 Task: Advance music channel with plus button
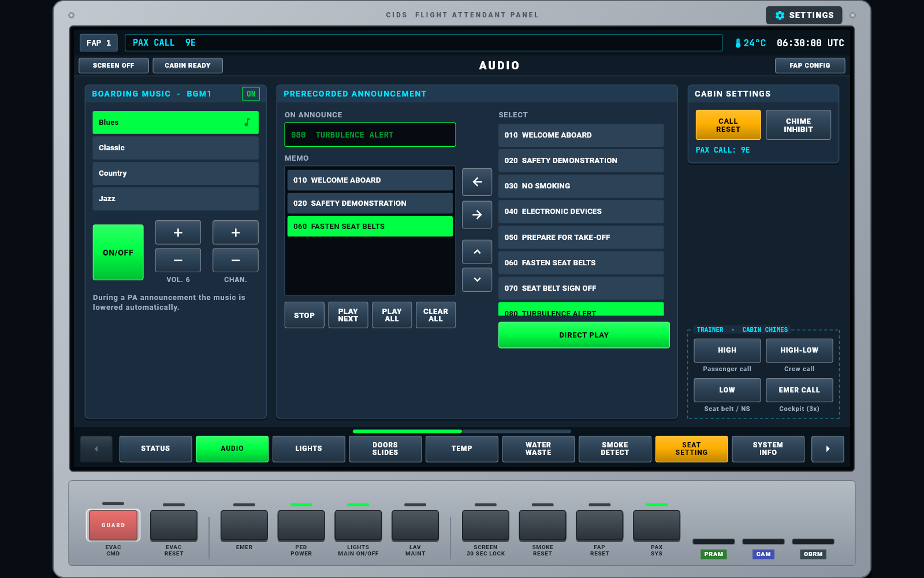(x=236, y=232)
